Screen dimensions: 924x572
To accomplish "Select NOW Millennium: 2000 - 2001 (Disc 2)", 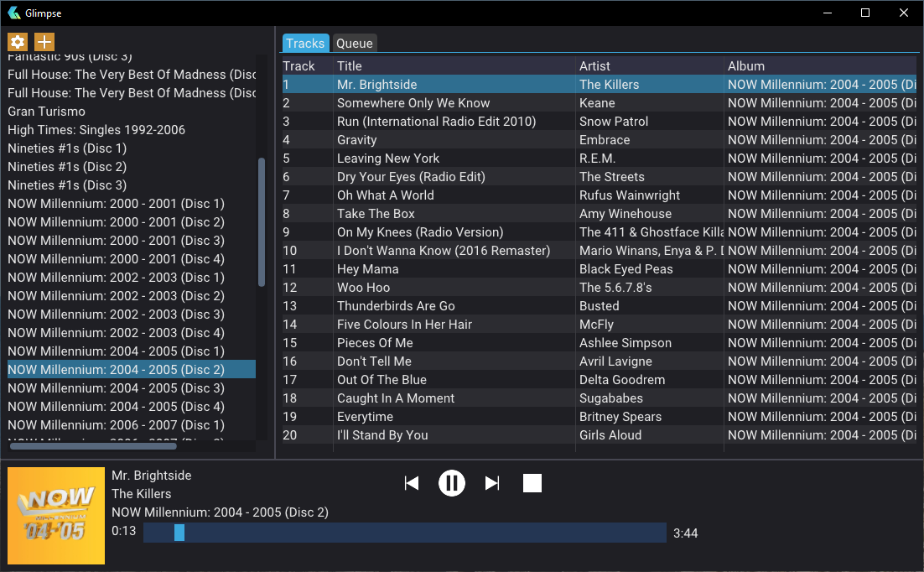I will click(132, 222).
